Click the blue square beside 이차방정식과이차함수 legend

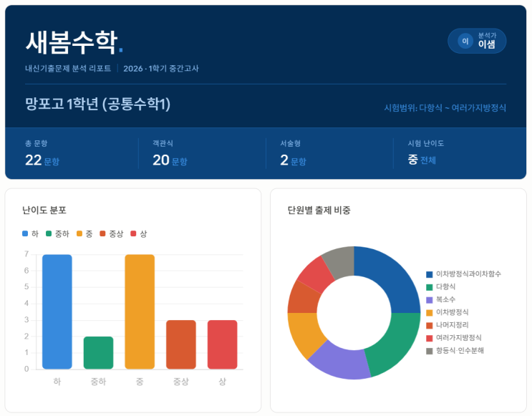430,274
